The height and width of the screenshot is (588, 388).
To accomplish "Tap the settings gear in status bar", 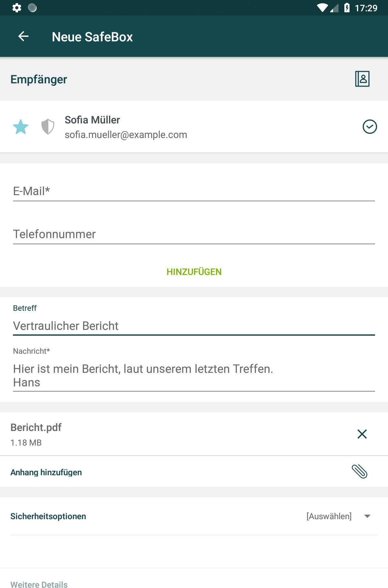I will (17, 8).
